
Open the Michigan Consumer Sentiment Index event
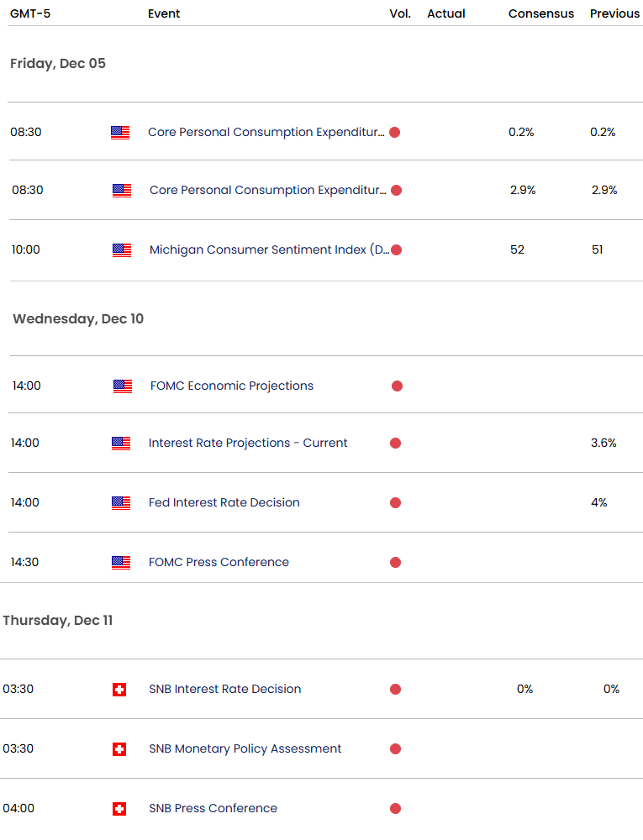click(x=269, y=249)
